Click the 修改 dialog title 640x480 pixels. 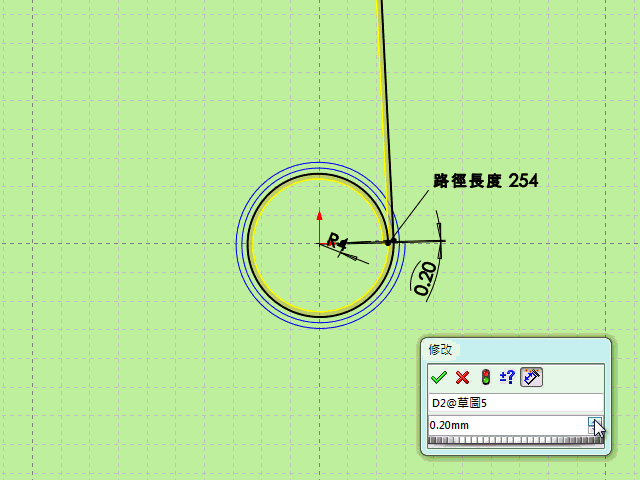[x=440, y=350]
